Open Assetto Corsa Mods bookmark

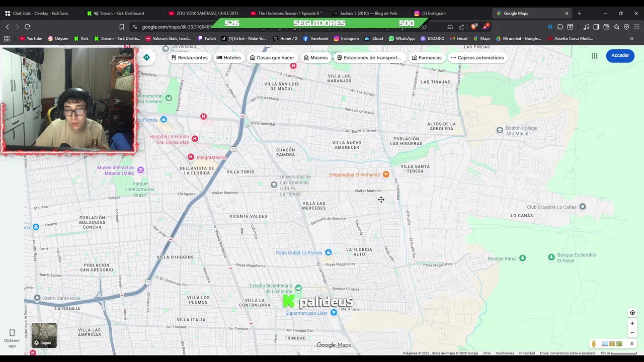coord(571,38)
